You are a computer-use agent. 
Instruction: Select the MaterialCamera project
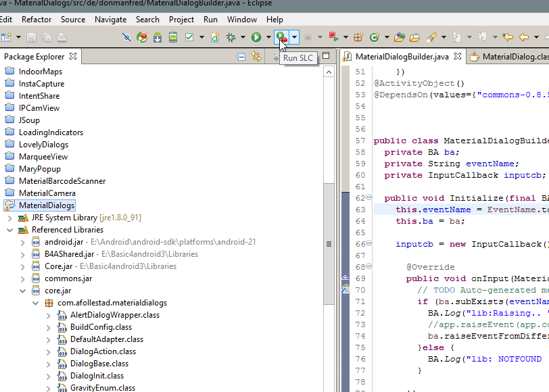[x=47, y=193]
